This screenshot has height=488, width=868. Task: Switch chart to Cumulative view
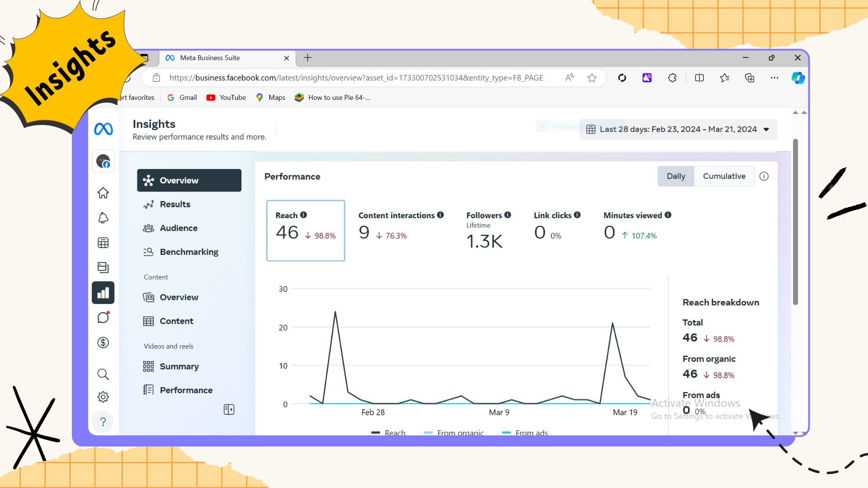724,176
